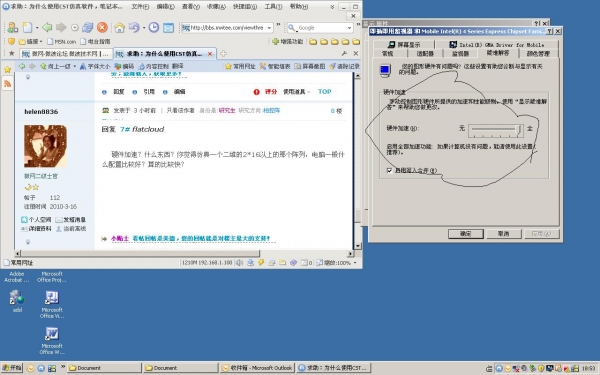Go to the Home page icon

pos(119,28)
